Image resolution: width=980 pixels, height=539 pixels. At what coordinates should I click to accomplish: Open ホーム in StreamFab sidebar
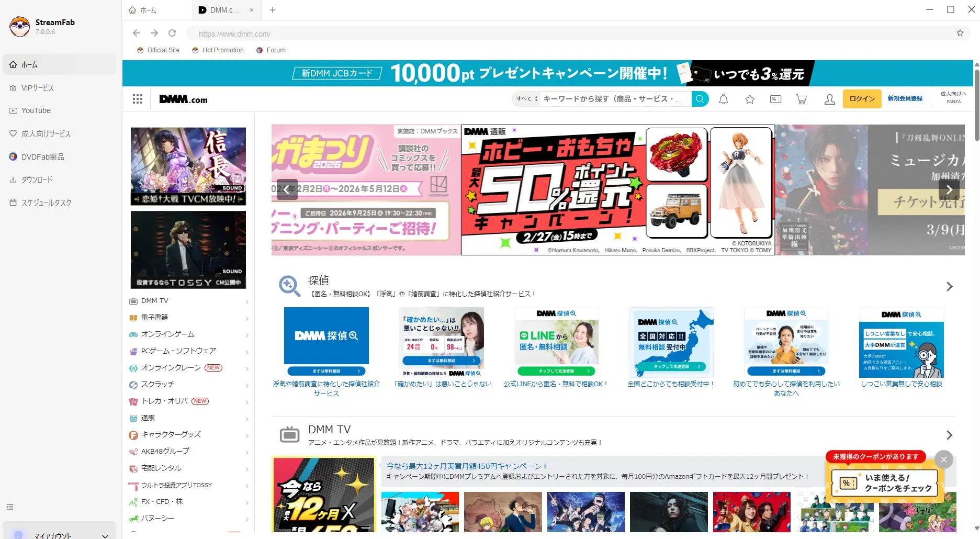pos(59,64)
